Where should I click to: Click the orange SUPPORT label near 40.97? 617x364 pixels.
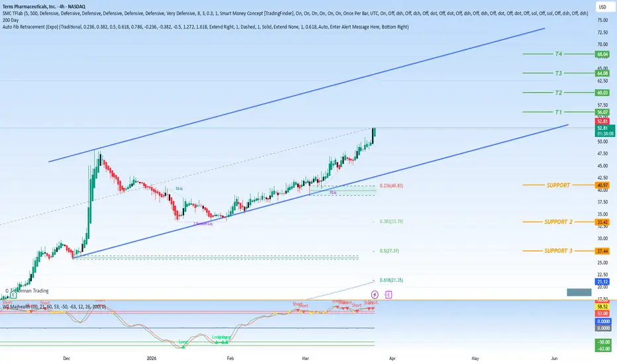tap(558, 185)
